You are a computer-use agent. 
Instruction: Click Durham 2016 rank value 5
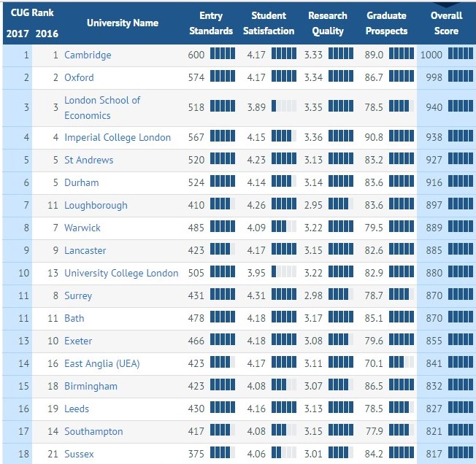pyautogui.click(x=55, y=182)
